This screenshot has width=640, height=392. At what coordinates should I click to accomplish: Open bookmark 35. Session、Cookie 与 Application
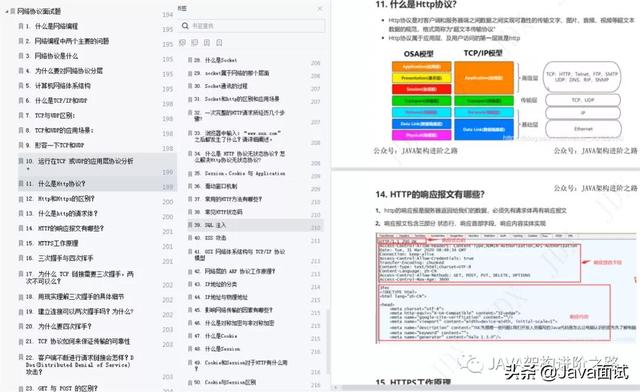[239, 174]
